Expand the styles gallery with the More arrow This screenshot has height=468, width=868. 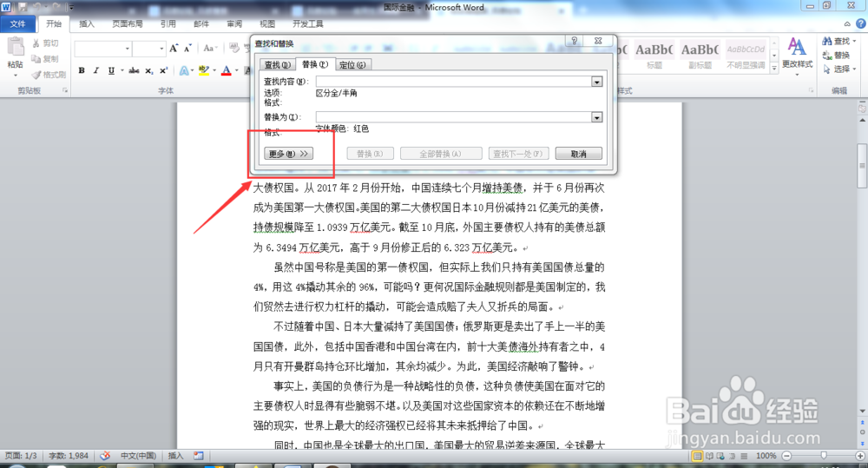pos(774,69)
